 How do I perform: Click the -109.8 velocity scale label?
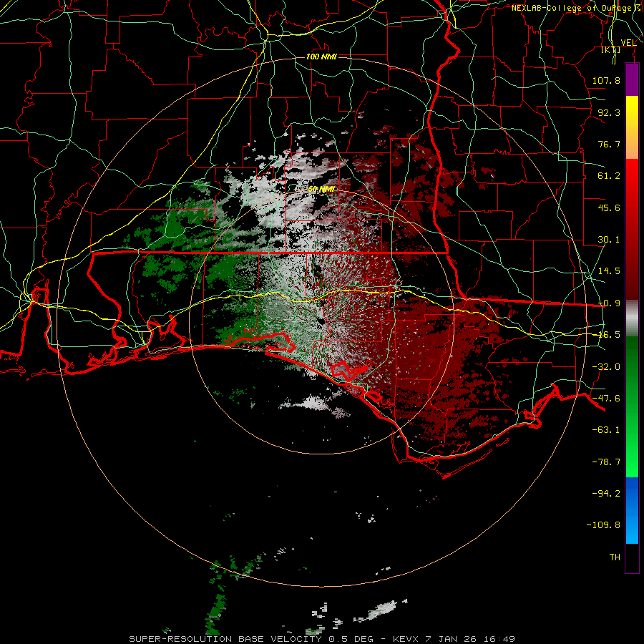pos(603,525)
